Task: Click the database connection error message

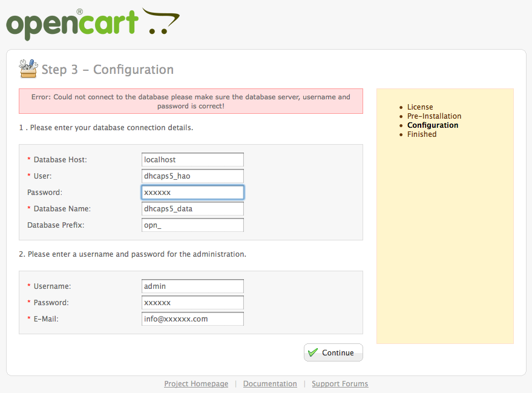Action: click(x=191, y=101)
